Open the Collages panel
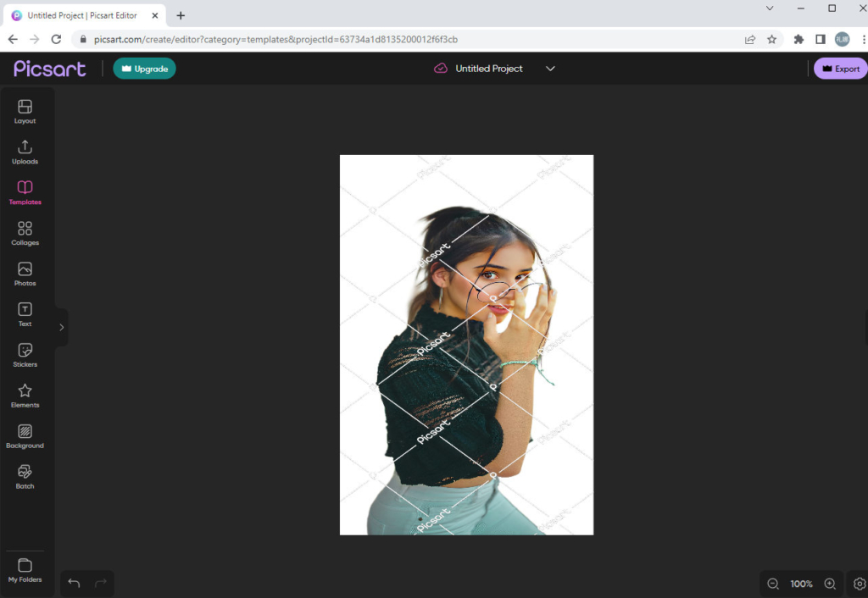Viewport: 868px width, 598px height. pos(25,233)
